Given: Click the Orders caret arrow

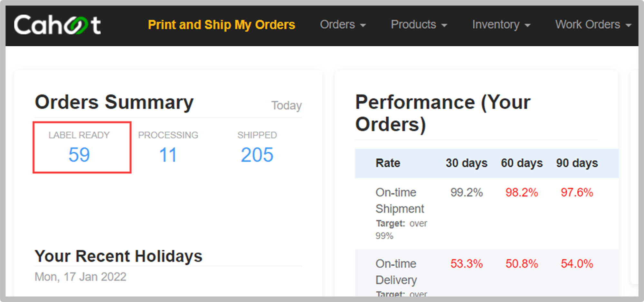Looking at the screenshot, I should pos(363,25).
